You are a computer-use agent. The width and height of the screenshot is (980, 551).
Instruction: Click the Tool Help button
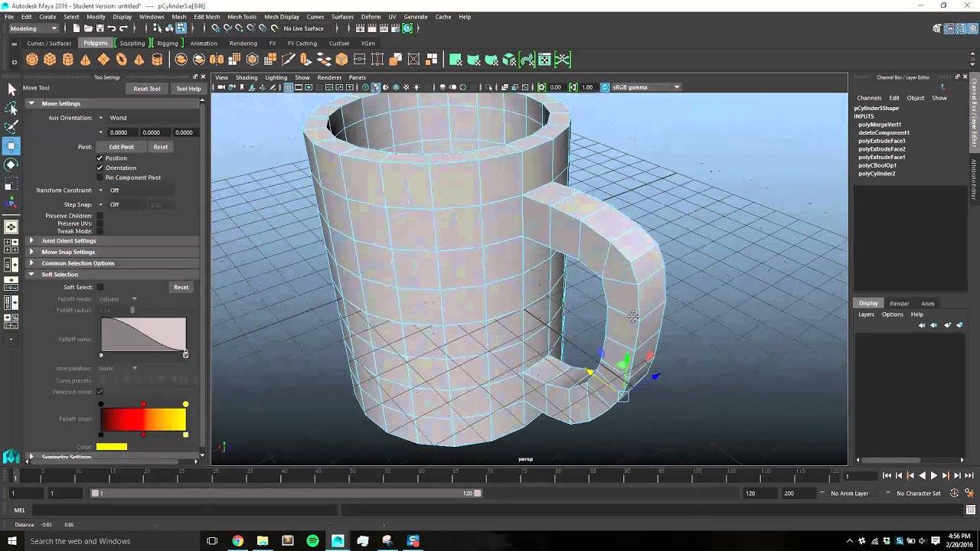[x=188, y=89]
